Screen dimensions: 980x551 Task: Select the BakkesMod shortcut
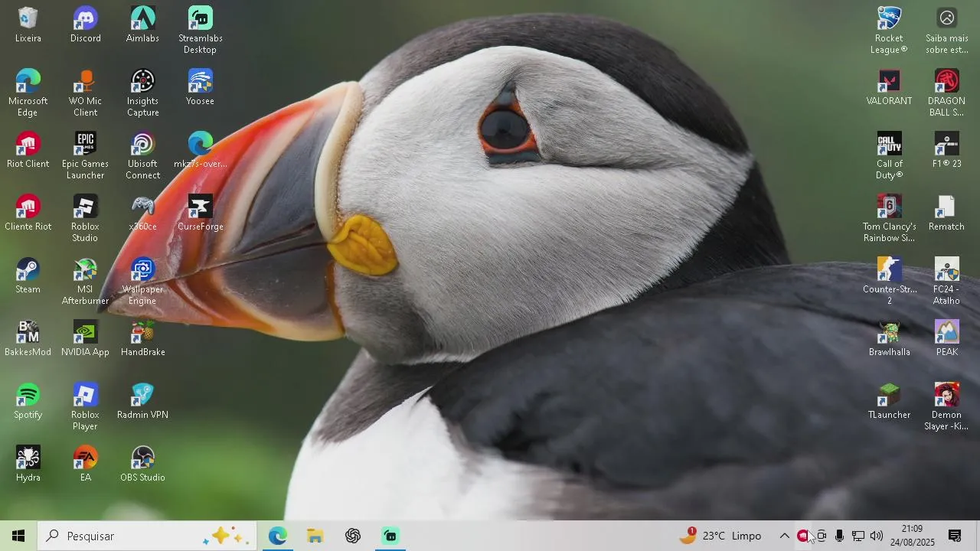(x=28, y=338)
